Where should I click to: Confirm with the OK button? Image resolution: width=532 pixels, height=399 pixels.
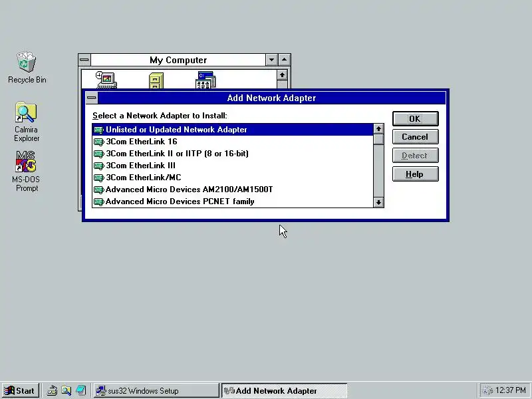click(x=415, y=119)
